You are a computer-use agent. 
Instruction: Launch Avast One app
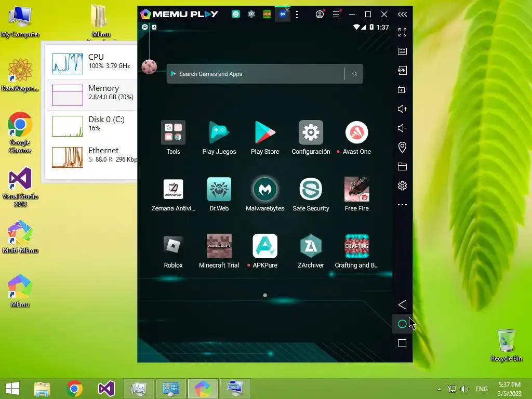pos(356,132)
